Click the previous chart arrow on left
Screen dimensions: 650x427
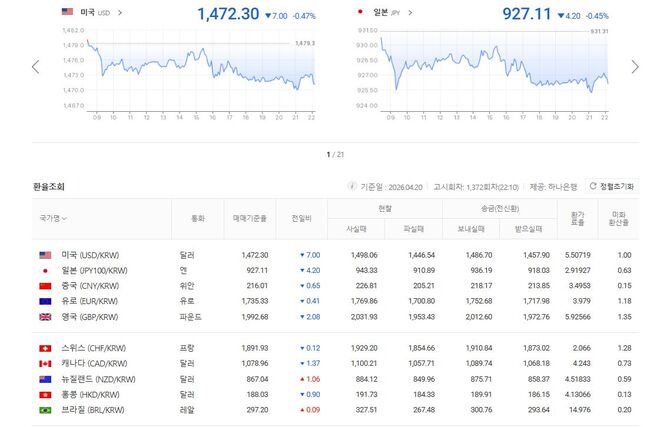point(36,67)
